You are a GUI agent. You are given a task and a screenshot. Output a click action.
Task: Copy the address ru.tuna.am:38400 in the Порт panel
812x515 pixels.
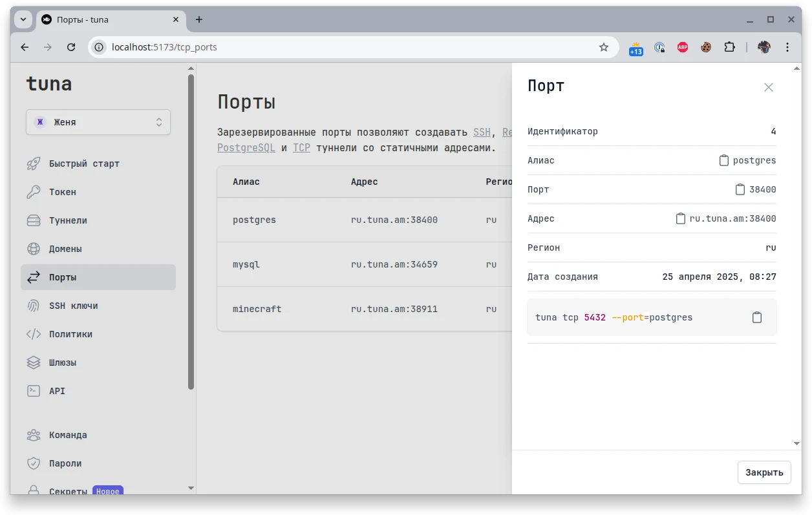click(680, 218)
